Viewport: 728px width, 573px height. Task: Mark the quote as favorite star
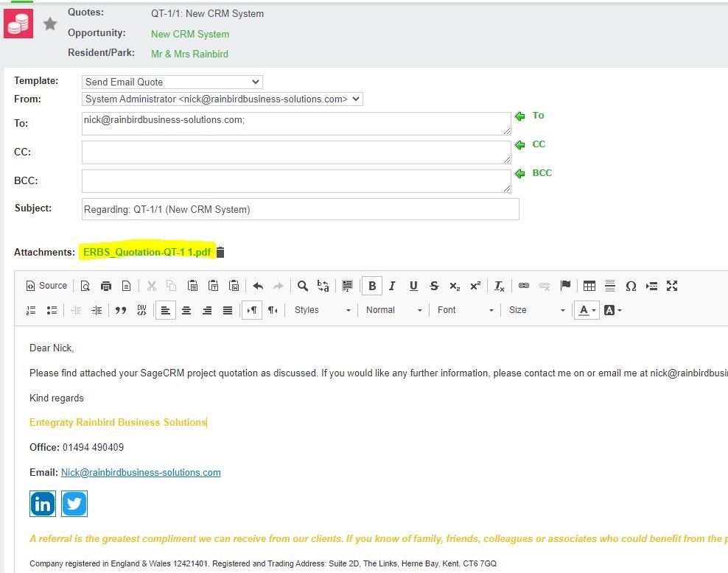[x=49, y=23]
